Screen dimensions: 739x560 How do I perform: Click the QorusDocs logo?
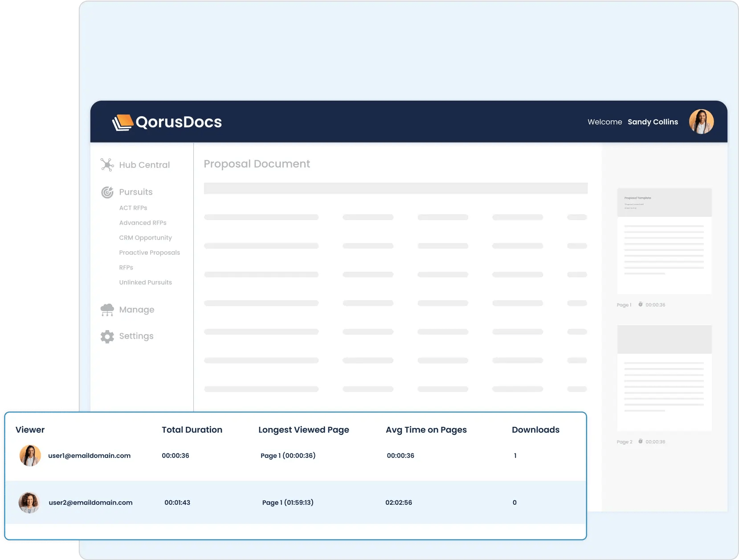click(167, 121)
